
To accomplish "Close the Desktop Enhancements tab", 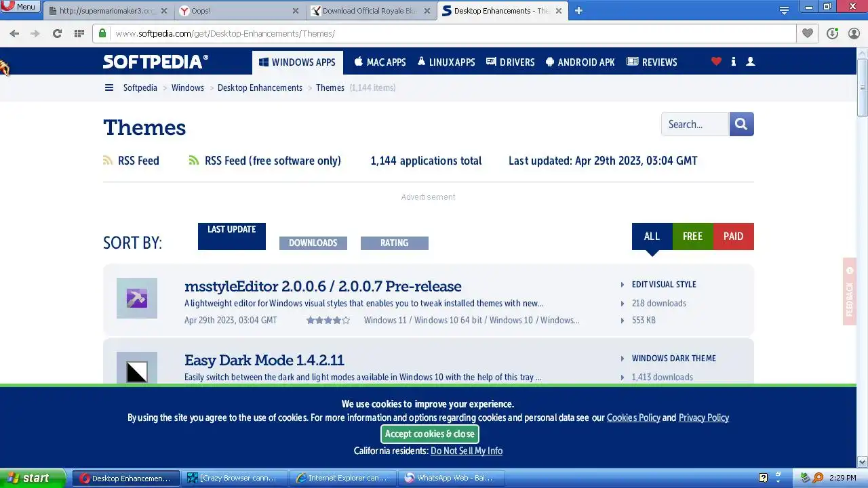I will [558, 11].
